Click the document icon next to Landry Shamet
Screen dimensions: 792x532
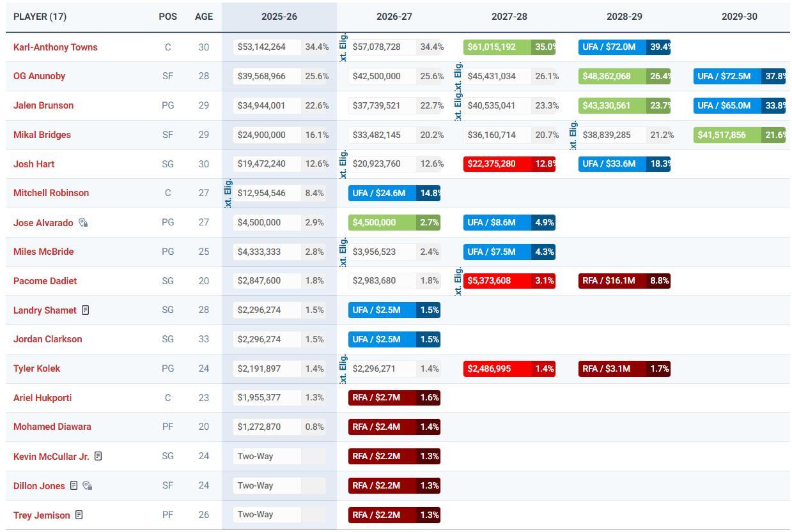(85, 310)
